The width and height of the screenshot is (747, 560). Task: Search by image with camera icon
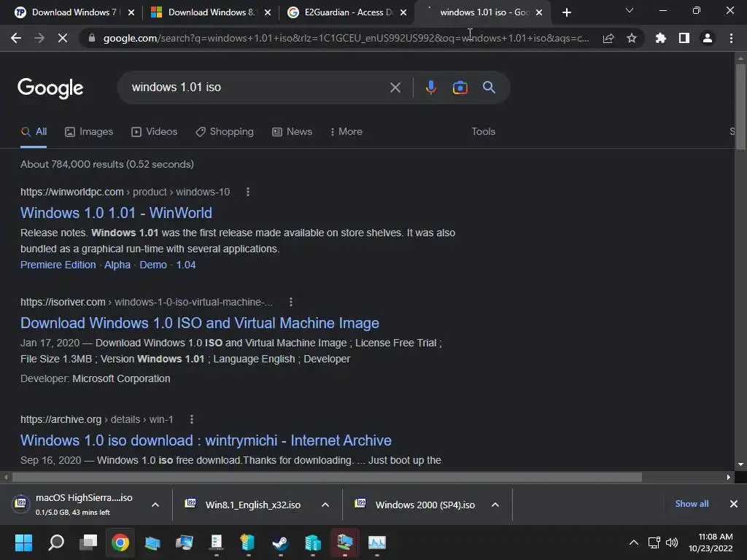(x=460, y=87)
